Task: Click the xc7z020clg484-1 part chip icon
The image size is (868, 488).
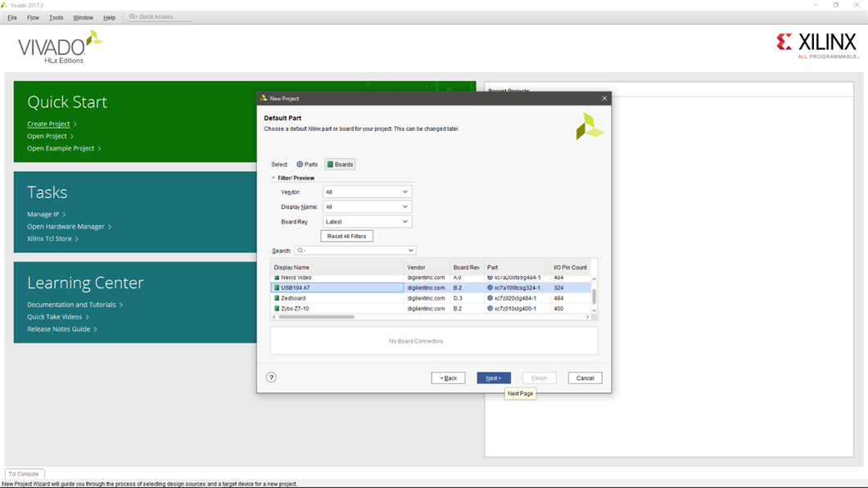Action: [490, 298]
